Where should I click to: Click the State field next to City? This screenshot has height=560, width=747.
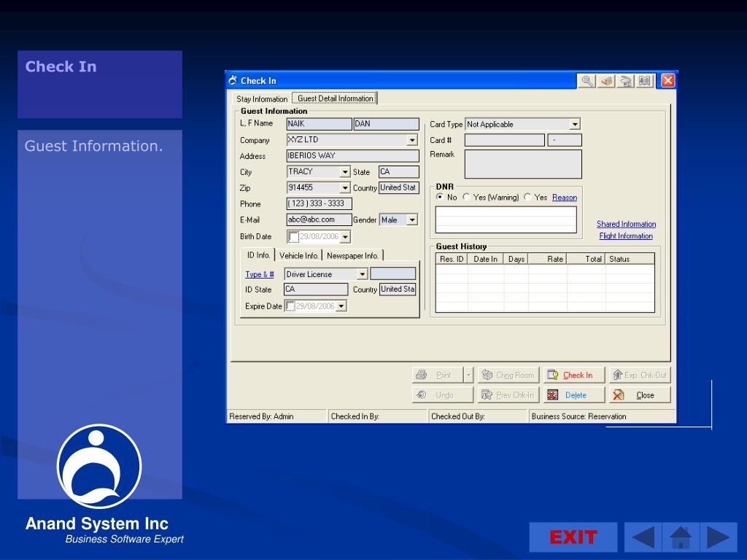(x=399, y=172)
